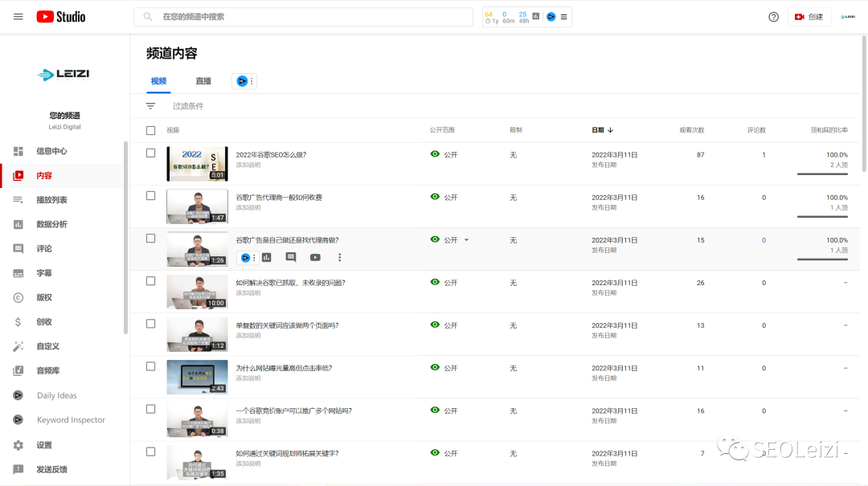868x486 pixels.
Task: Open comment count 0 link of hovered video
Action: [x=764, y=240]
